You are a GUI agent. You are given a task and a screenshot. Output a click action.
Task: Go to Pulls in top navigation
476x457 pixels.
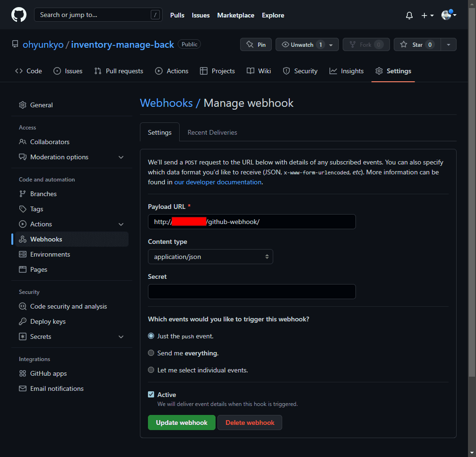click(x=177, y=15)
